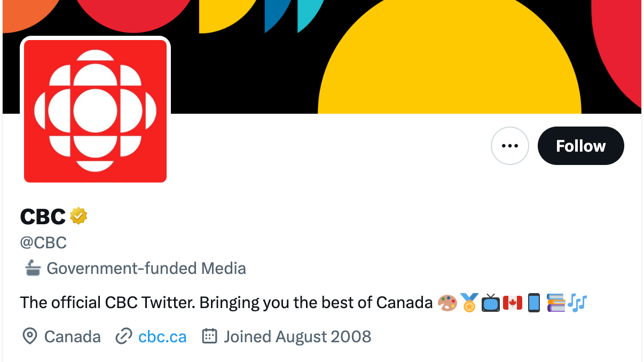Click the location pin icon
This screenshot has width=644, height=362.
coord(29,336)
